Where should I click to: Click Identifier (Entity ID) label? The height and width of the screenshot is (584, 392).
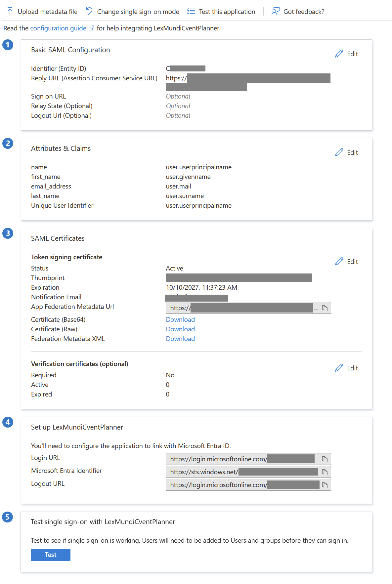click(x=59, y=68)
